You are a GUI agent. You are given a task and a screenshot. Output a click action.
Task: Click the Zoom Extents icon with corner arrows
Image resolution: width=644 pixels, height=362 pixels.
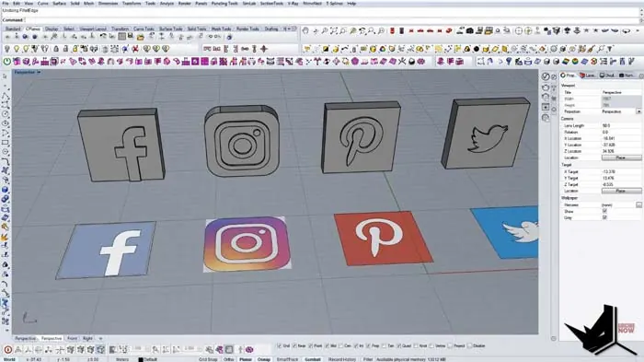pos(333,30)
